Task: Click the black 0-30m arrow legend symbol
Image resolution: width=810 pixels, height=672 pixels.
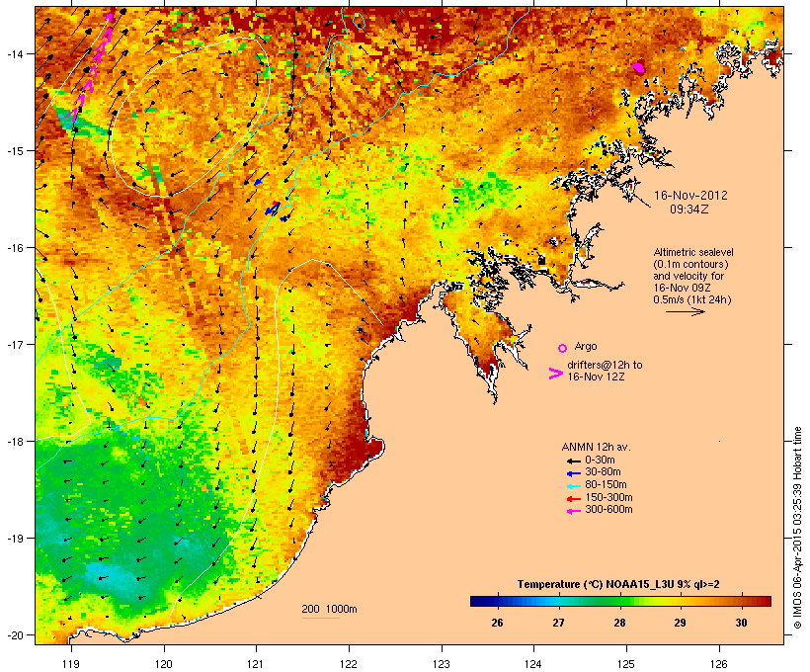Action: 573,461
